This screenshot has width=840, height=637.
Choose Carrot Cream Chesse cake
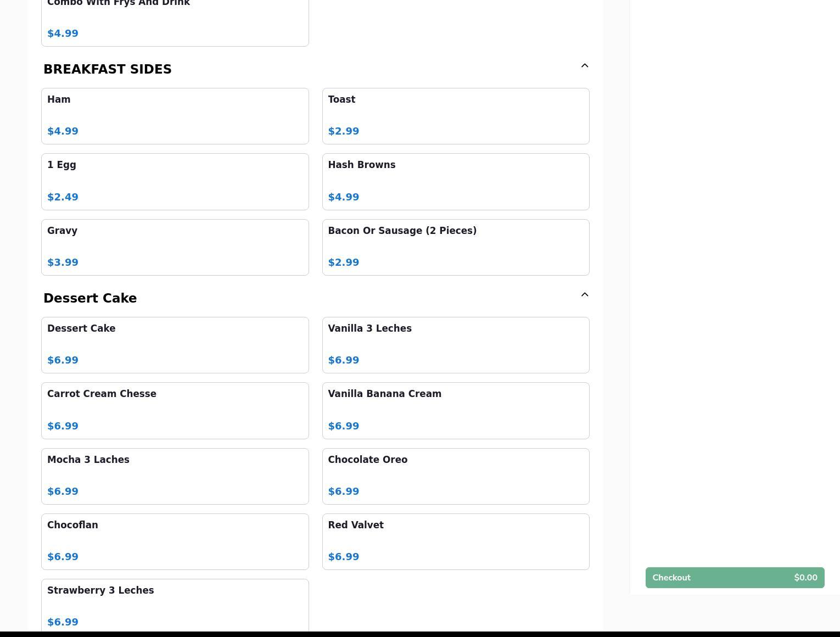[175, 411]
